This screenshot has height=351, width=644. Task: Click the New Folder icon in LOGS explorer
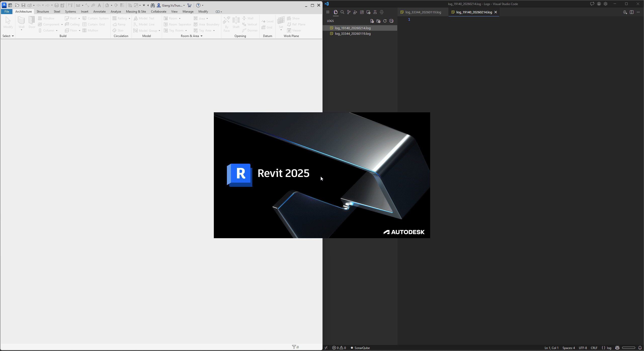(378, 21)
